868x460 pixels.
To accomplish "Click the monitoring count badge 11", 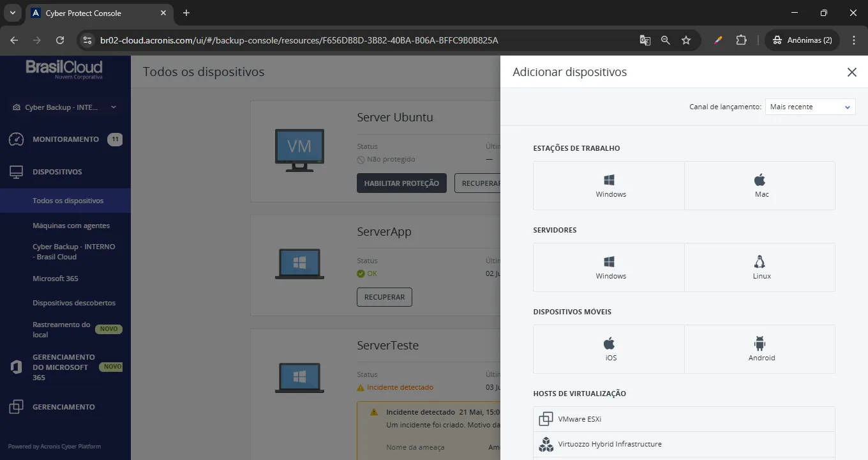I will click(x=115, y=139).
